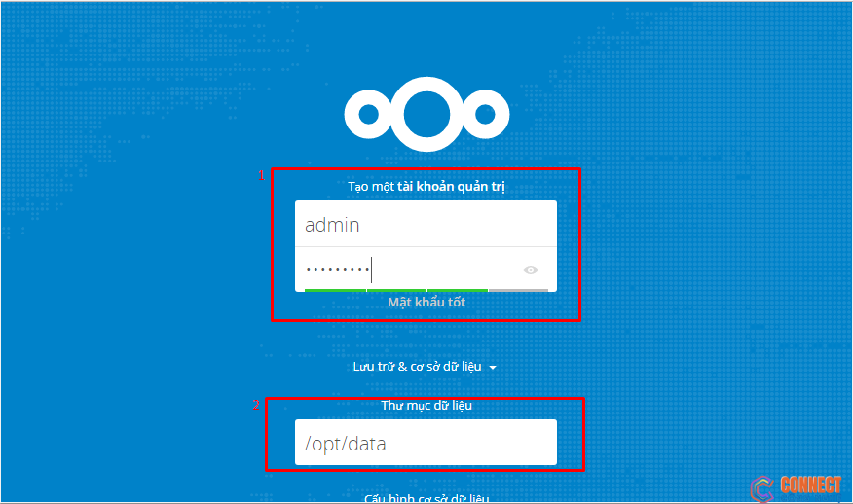This screenshot has width=853, height=504.
Task: Click the red annotation number 1
Action: 261,175
